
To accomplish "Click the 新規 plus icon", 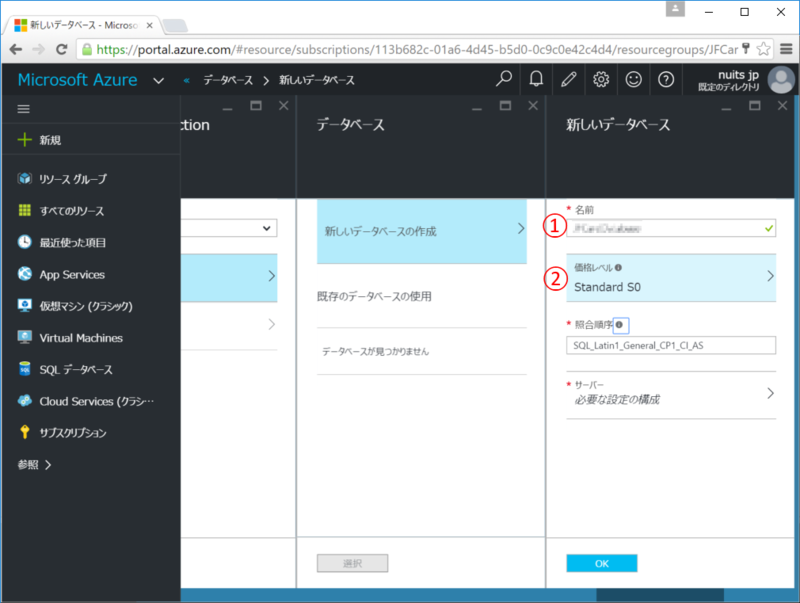I will click(24, 140).
